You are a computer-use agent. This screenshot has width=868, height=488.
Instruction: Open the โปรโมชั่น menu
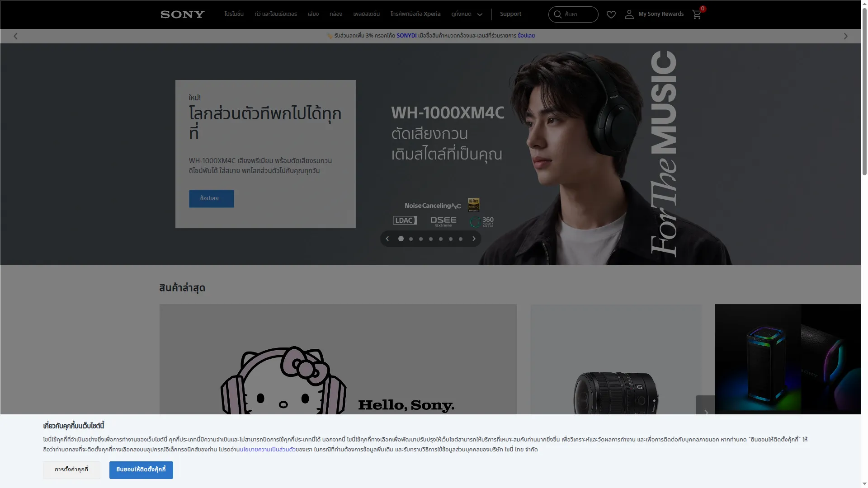(234, 14)
